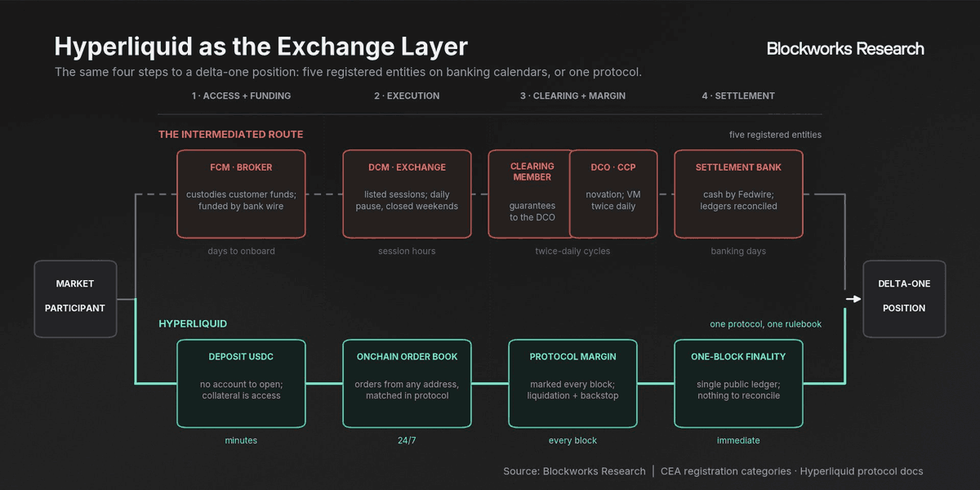Screen dimensions: 980x490
Task: Click 'listed sessions; daily pause, closed weekends' text
Action: click(407, 200)
